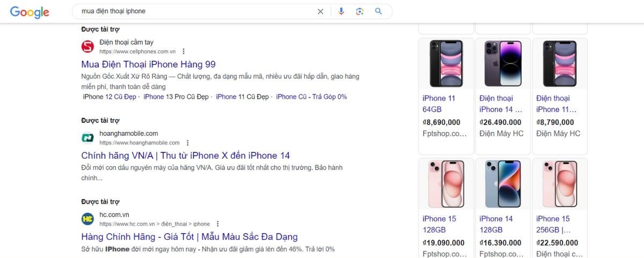
Task: Click the 'hc.com.vn' site name
Action: pyautogui.click(x=114, y=215)
